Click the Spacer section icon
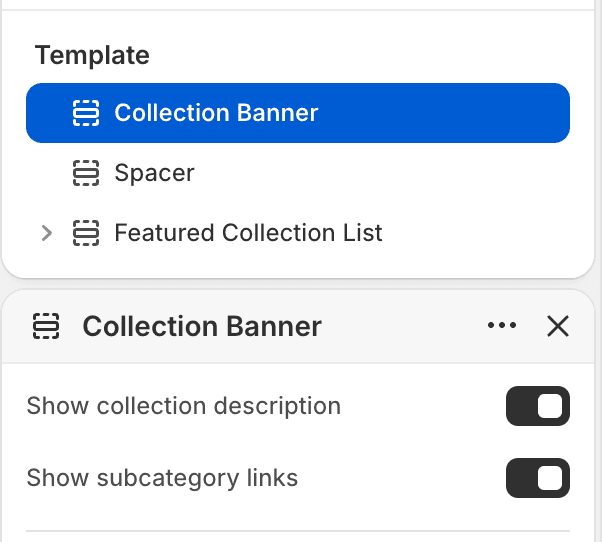The height and width of the screenshot is (542, 602). pyautogui.click(x=86, y=173)
